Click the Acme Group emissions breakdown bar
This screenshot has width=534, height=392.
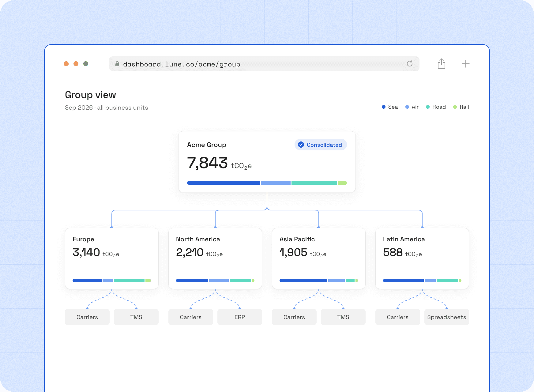pyautogui.click(x=267, y=183)
